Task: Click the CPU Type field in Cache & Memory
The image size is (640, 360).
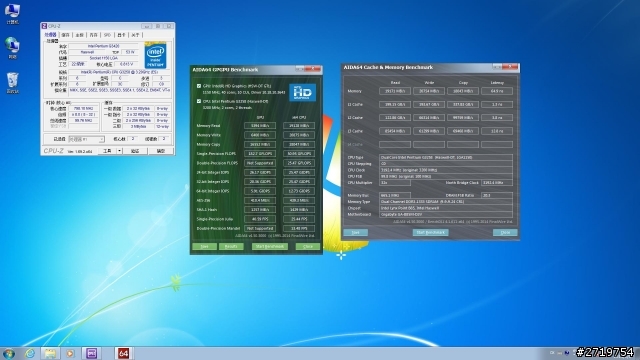Action: click(446, 157)
